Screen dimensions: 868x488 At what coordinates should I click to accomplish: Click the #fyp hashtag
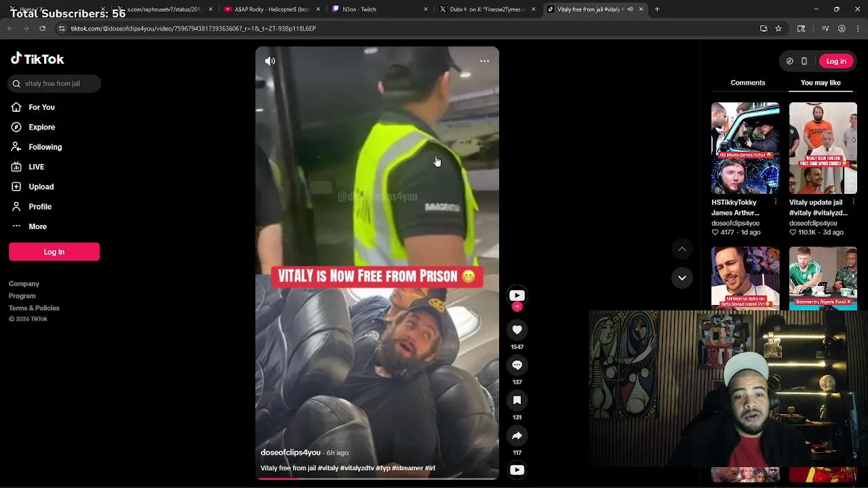tap(382, 468)
